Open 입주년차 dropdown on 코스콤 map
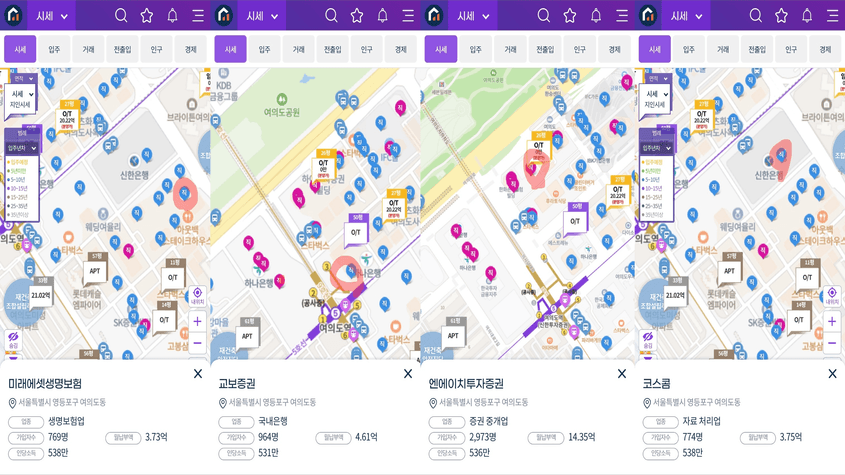845x475 pixels. pos(656,148)
